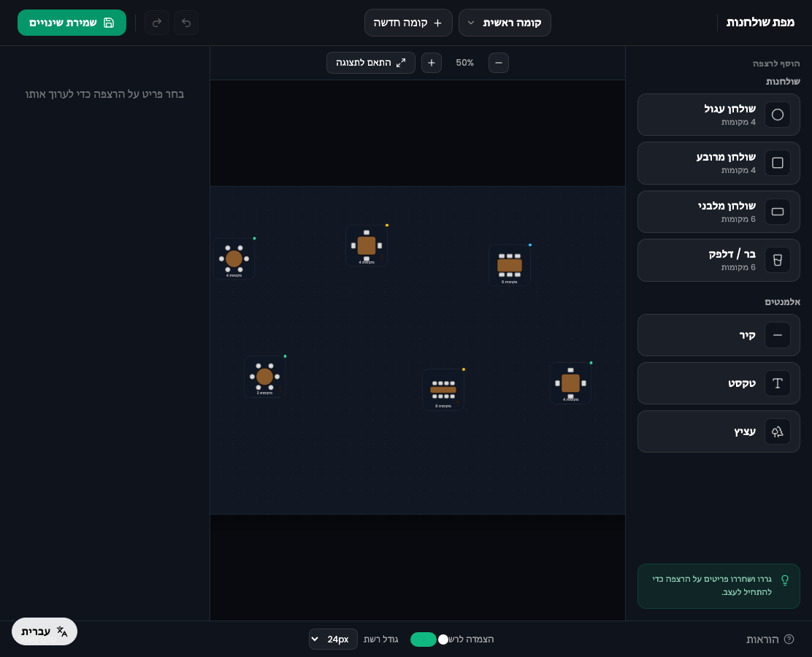Zoom in on the floor canvas
This screenshot has width=812, height=657.
click(432, 63)
